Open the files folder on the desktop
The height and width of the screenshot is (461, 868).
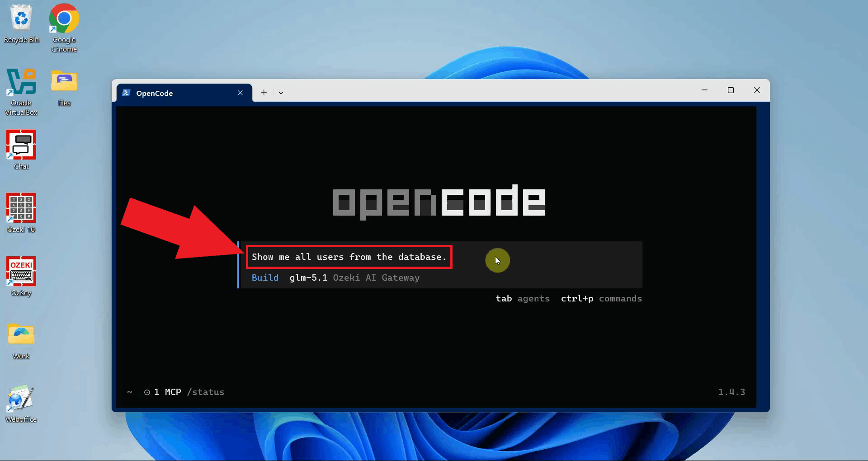tap(64, 88)
